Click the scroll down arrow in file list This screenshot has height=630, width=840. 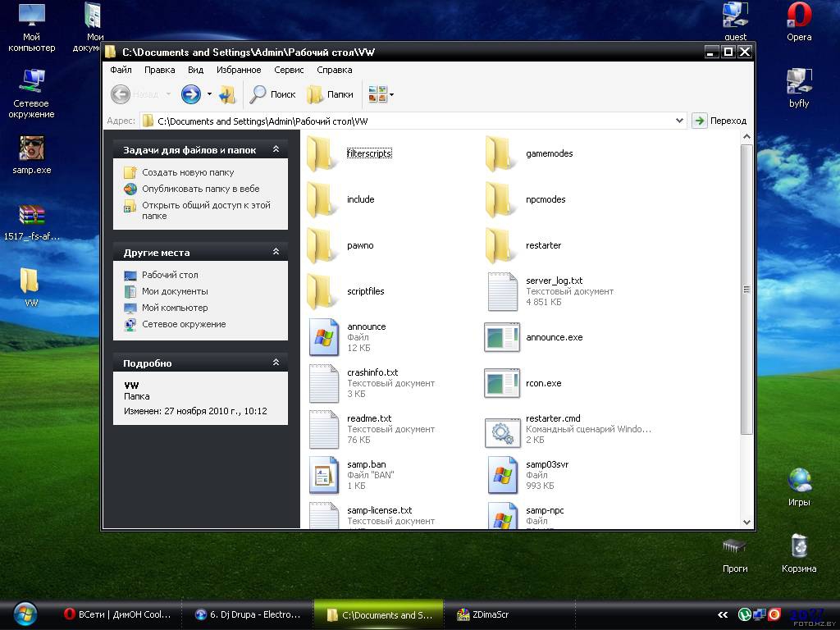coord(746,522)
